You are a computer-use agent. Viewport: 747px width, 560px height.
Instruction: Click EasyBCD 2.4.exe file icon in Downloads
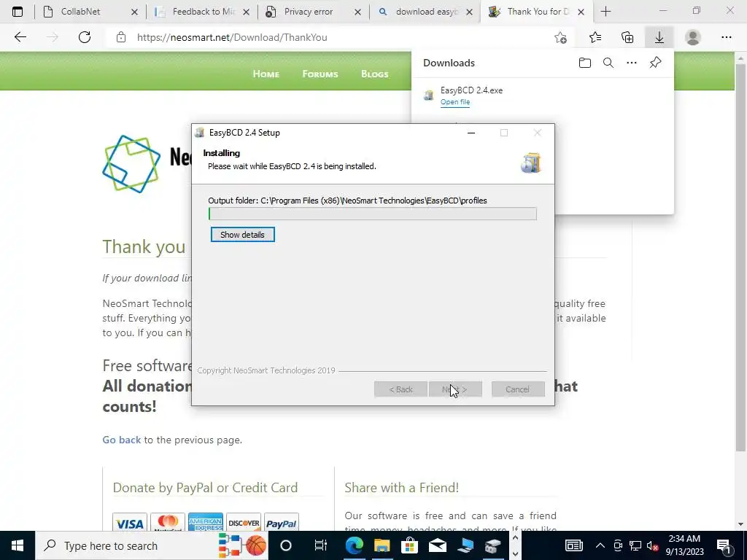(429, 96)
